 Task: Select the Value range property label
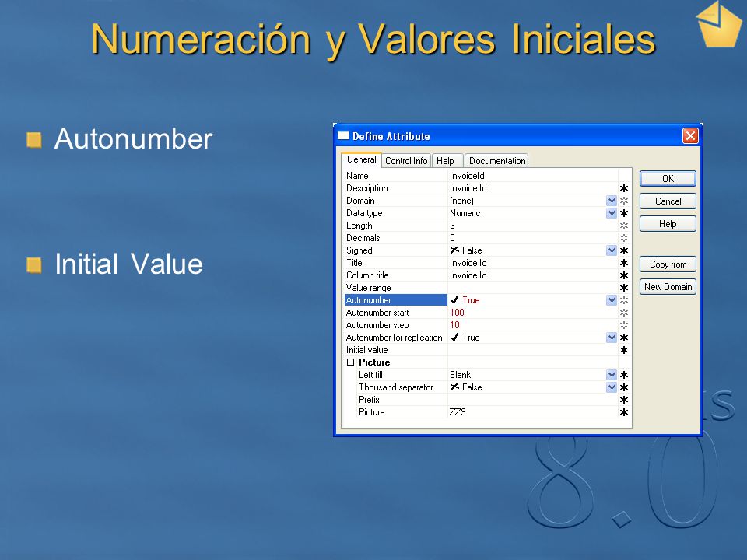pyautogui.click(x=368, y=288)
